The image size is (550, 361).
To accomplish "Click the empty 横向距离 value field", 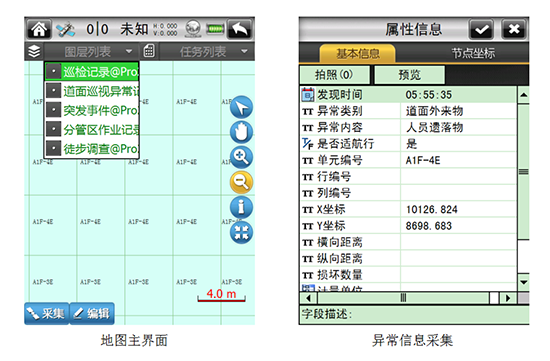I will 458,242.
